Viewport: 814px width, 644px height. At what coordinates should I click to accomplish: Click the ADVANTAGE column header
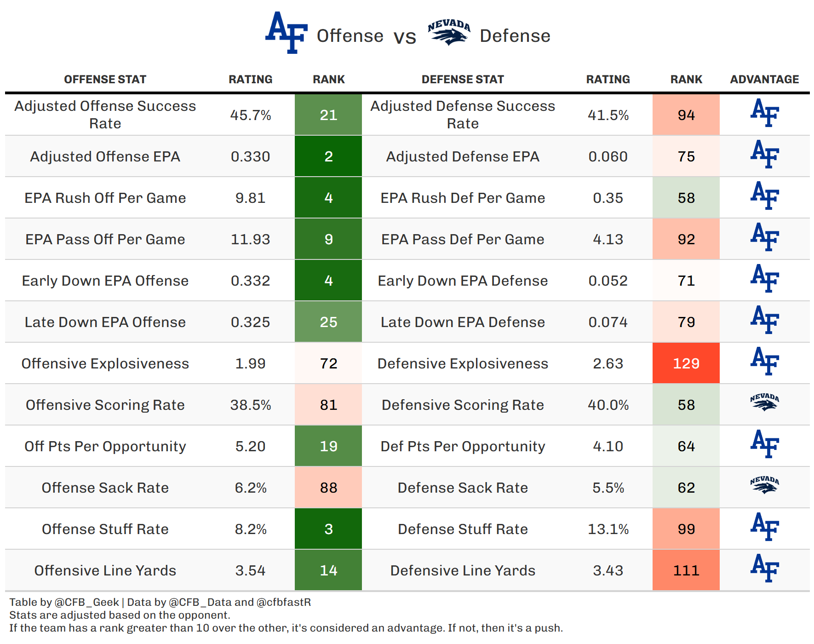[x=764, y=80]
